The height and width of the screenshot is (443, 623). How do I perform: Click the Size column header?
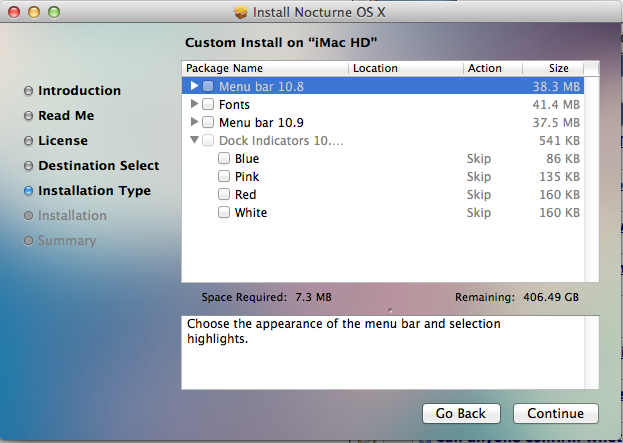click(553, 68)
